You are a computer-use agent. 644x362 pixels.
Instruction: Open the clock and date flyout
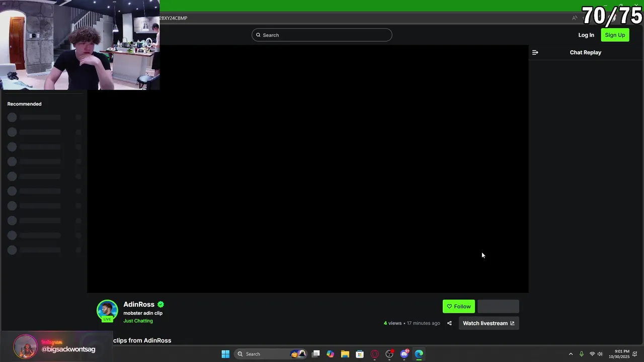[619, 354]
